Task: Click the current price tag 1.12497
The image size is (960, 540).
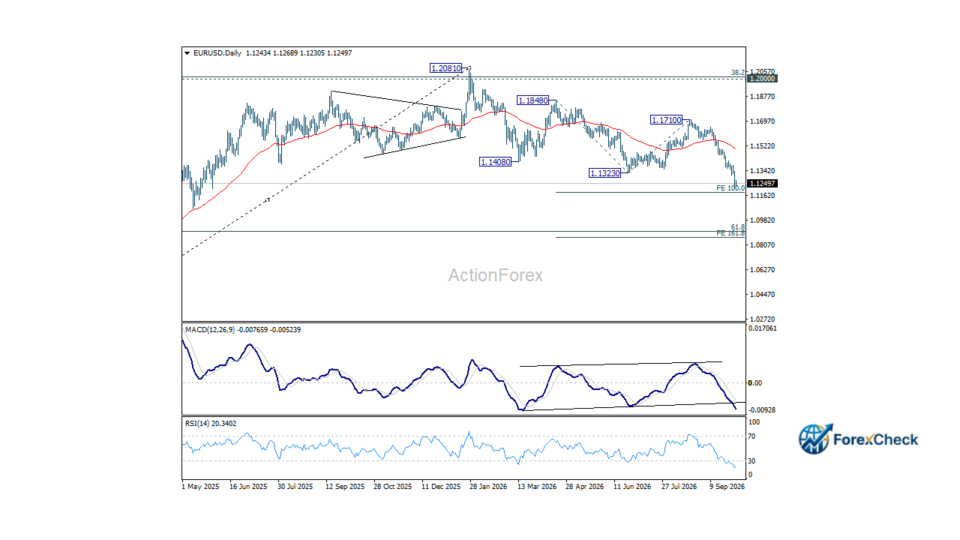Action: tap(762, 184)
